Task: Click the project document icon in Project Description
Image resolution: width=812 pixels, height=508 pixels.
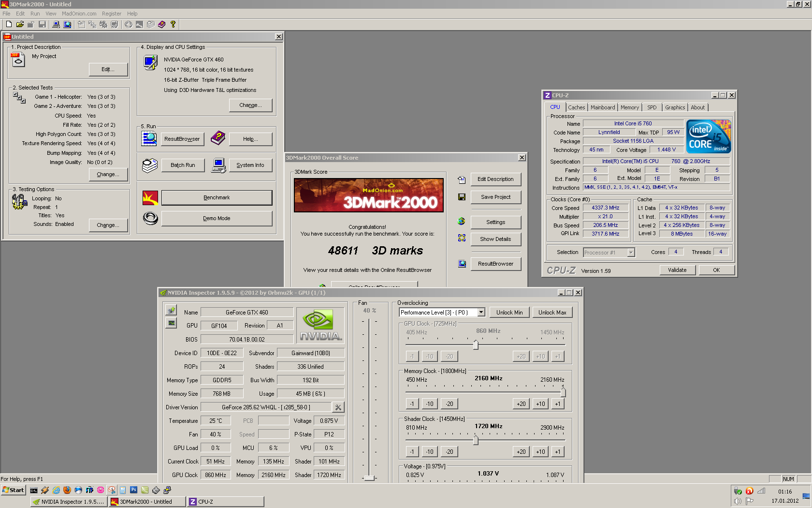Action: (x=17, y=60)
